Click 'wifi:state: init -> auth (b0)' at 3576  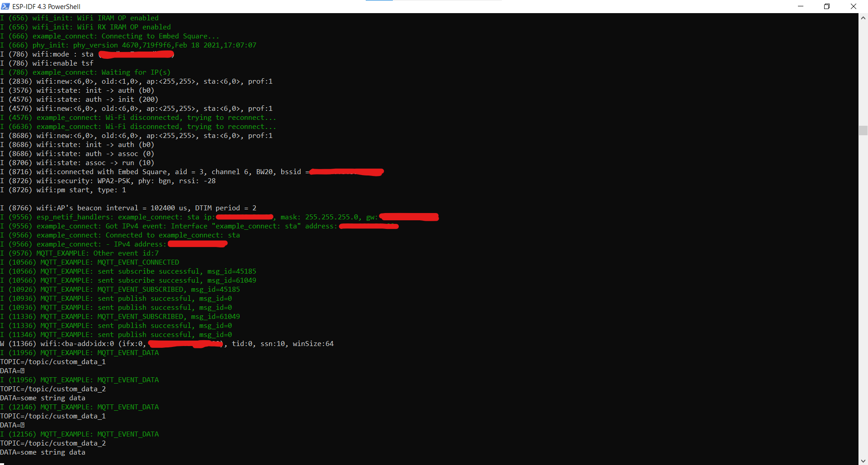77,90
